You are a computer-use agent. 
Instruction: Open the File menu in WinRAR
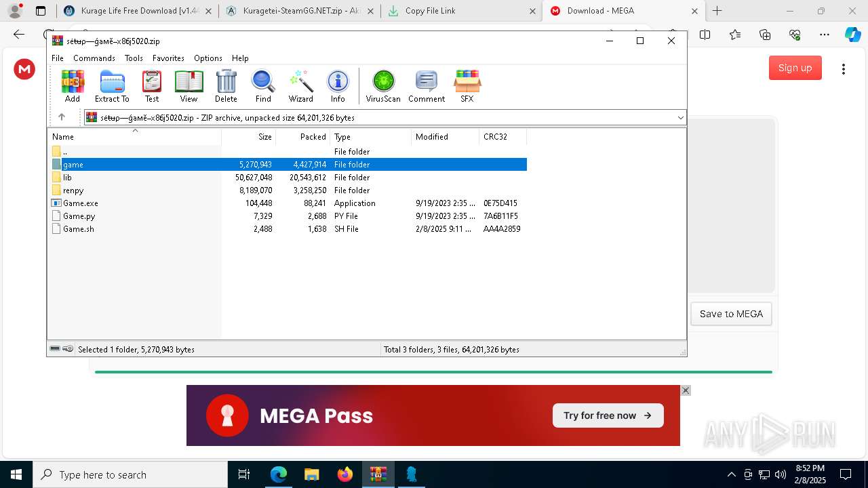58,58
